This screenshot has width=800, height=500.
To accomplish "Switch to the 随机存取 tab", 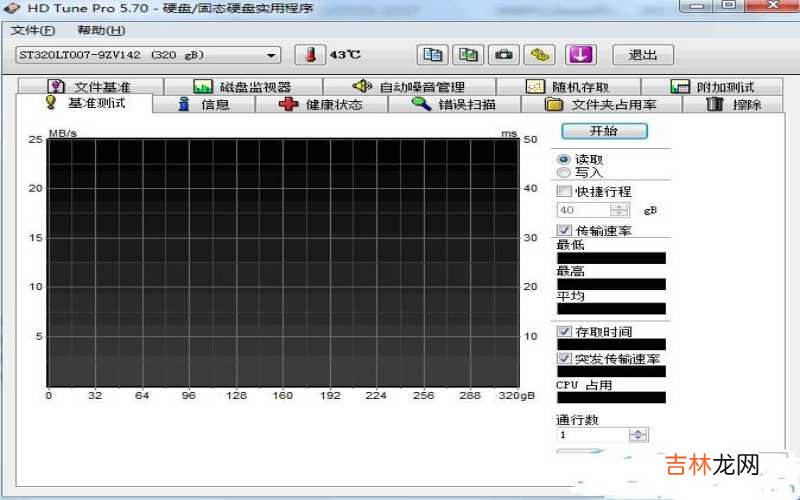I will point(568,87).
